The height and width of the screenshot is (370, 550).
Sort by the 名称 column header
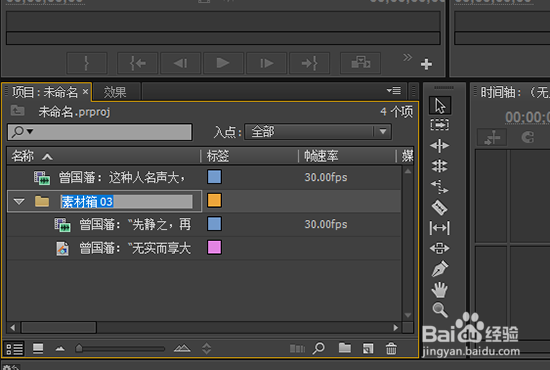click(x=22, y=156)
